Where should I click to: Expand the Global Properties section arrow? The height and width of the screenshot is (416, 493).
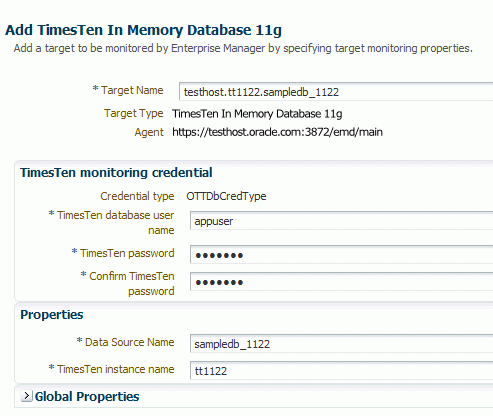(x=26, y=396)
